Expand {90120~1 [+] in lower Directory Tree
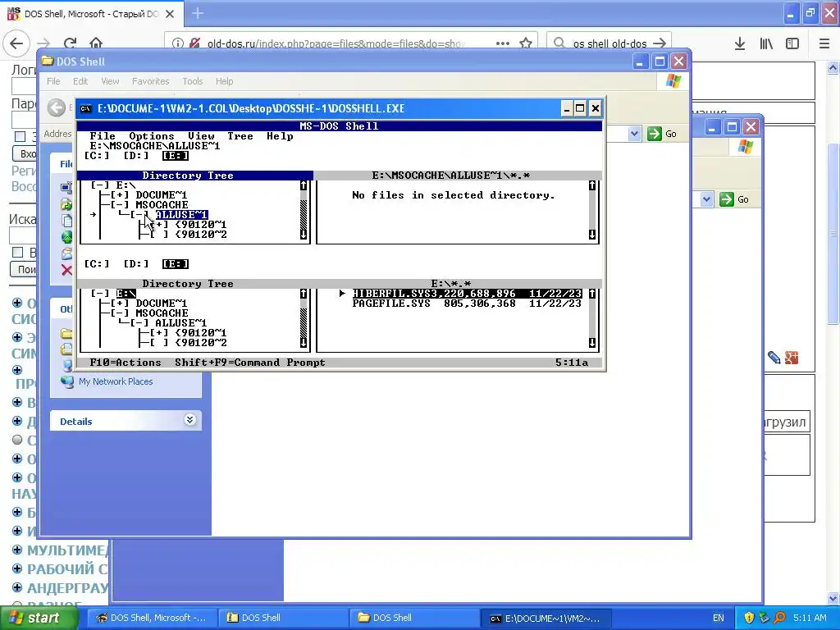Viewport: 840px width, 630px height. pyautogui.click(x=159, y=333)
